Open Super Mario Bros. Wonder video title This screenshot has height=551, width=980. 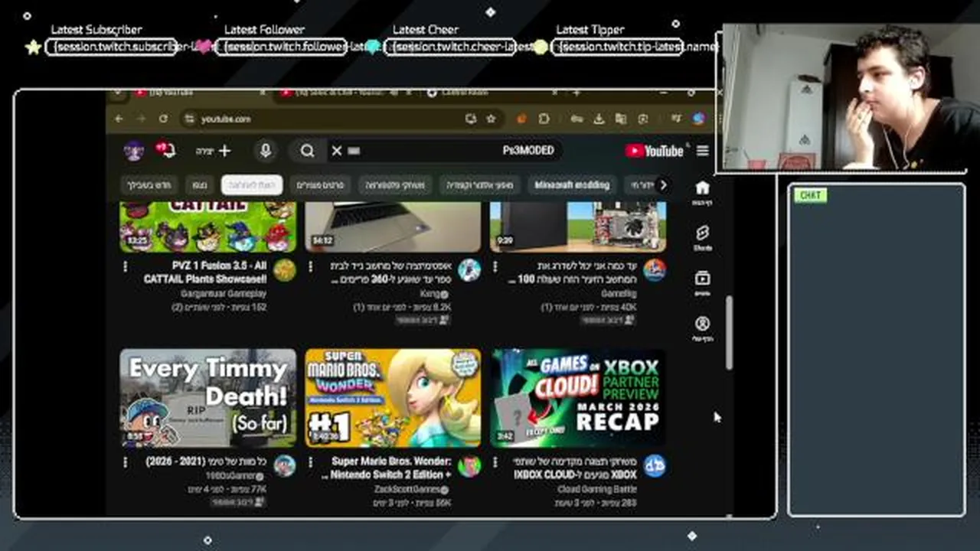[x=387, y=468]
